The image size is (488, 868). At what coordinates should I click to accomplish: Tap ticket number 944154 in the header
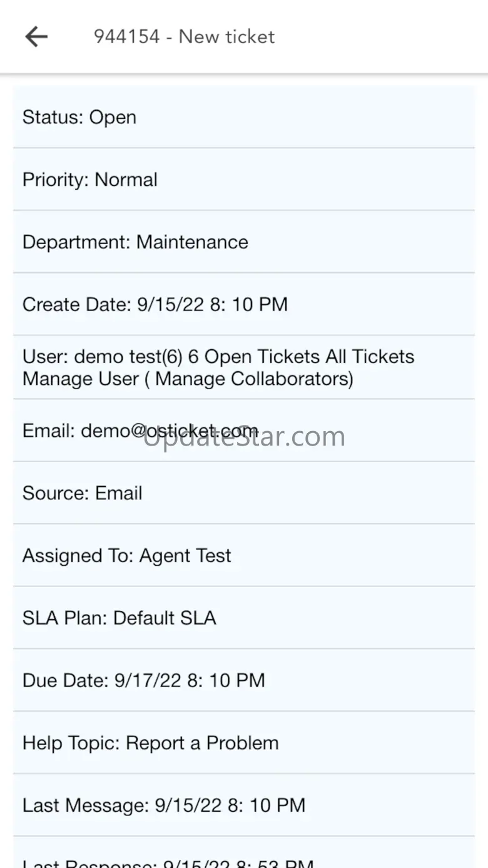[x=127, y=37]
